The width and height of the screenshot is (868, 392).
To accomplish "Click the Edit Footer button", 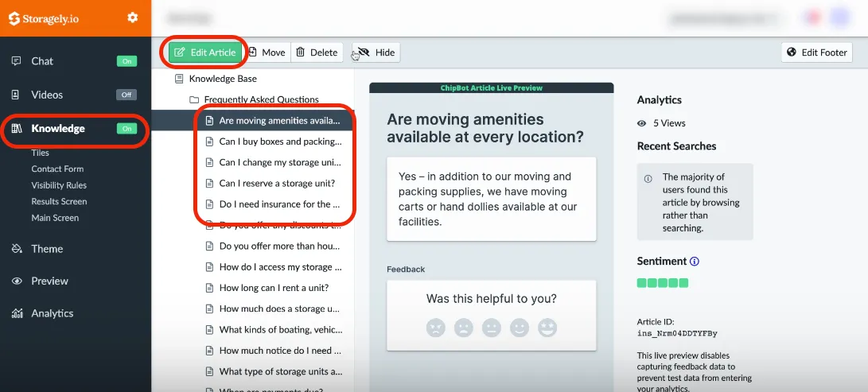I will tap(817, 52).
